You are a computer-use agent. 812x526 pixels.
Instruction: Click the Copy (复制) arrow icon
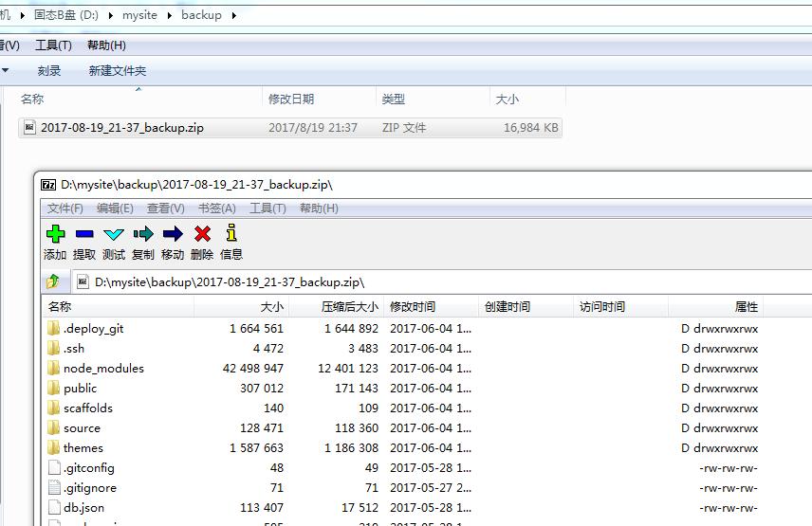pos(143,234)
